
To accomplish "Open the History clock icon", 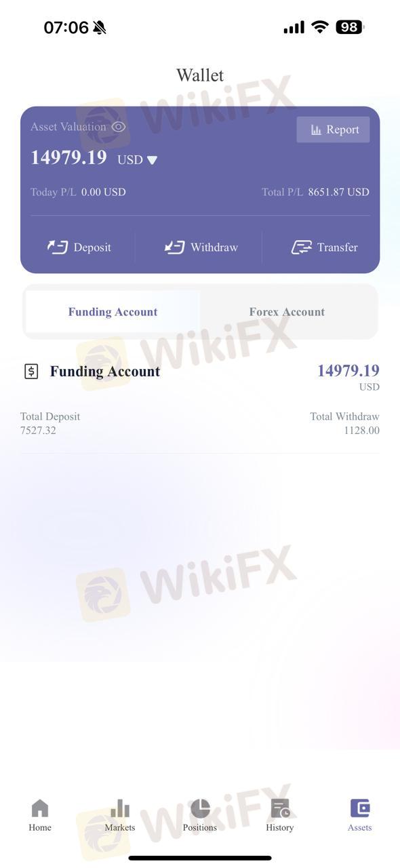I will [280, 808].
